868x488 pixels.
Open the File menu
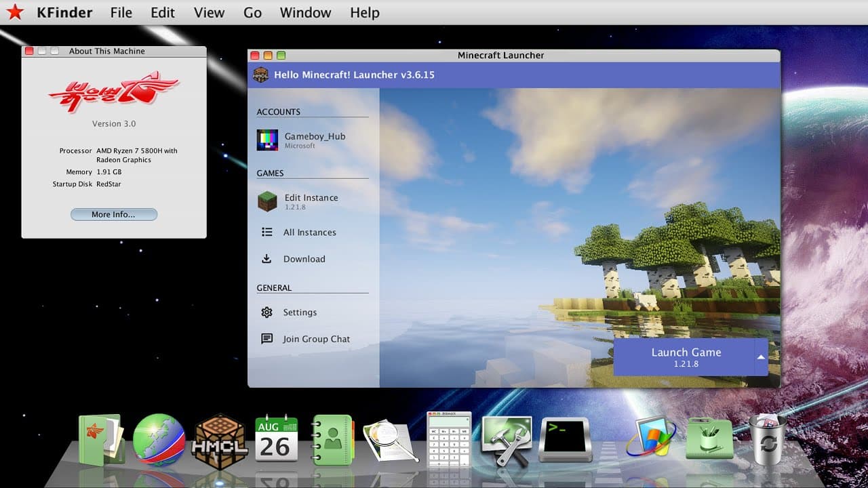[121, 13]
